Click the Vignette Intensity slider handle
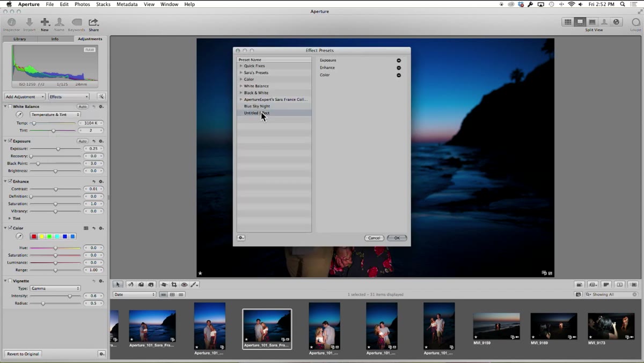Screen dimensions: 644x363 [x=70, y=296]
